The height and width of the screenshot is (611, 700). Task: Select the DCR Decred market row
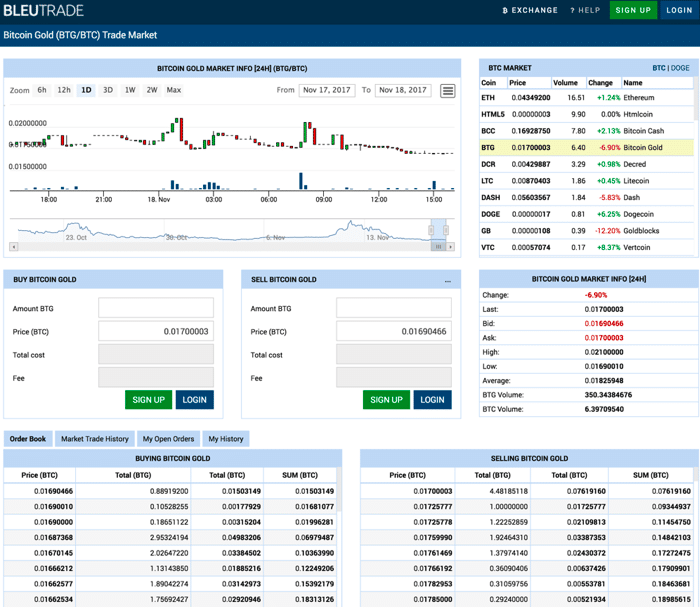(587, 164)
